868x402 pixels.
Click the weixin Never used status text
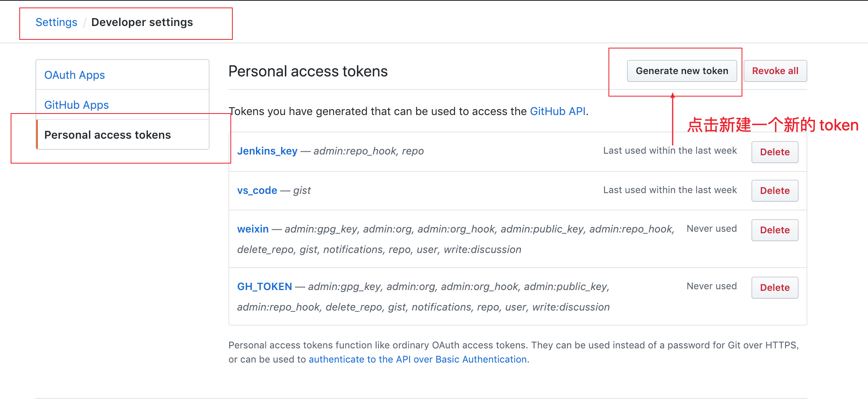(712, 229)
